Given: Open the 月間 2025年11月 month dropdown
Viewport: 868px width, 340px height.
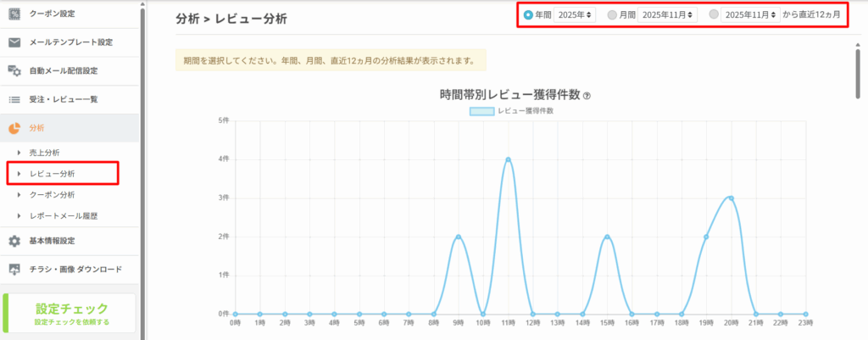Looking at the screenshot, I should point(668,14).
